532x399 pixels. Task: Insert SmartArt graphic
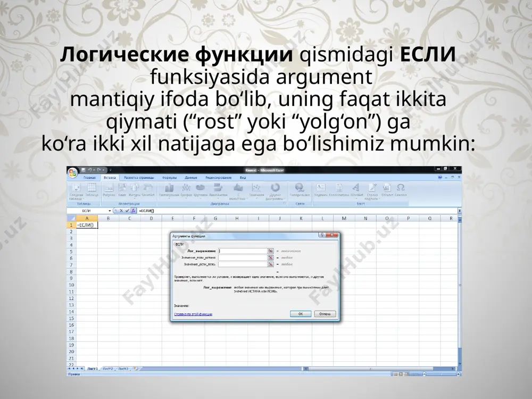click(x=148, y=190)
